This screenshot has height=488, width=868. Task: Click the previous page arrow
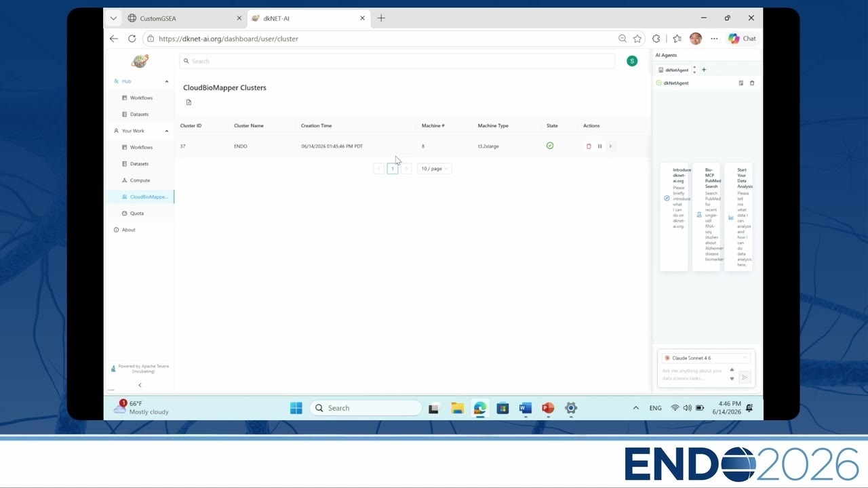pyautogui.click(x=378, y=169)
